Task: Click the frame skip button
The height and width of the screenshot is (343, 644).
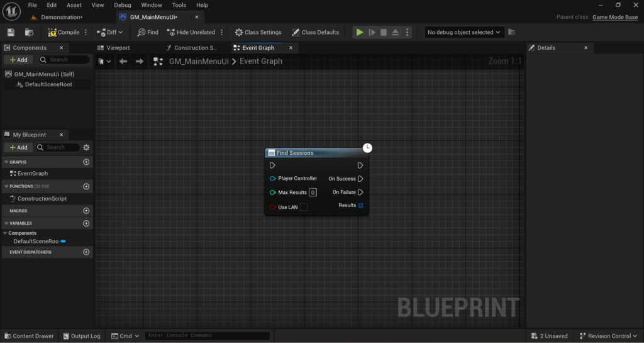Action: point(372,33)
